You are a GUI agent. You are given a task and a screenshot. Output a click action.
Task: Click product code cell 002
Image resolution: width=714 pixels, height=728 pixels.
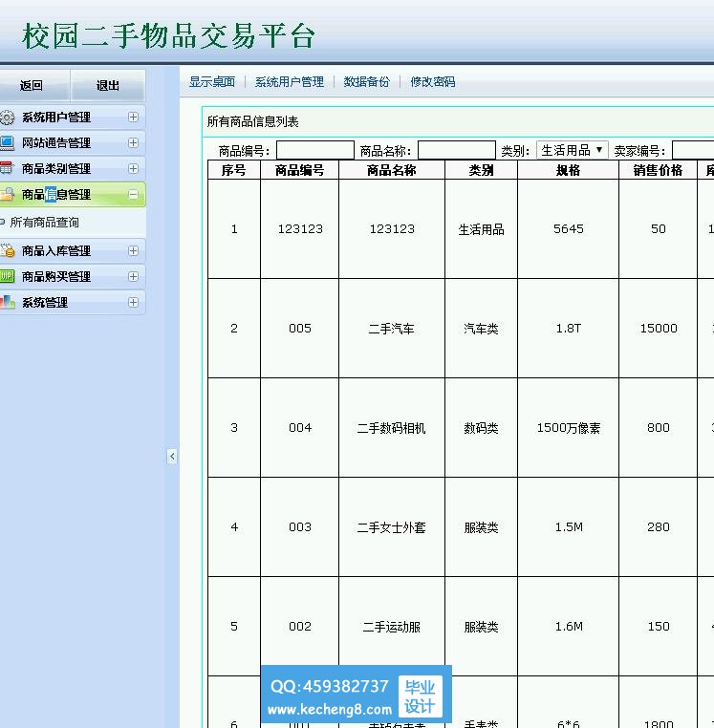(x=299, y=627)
